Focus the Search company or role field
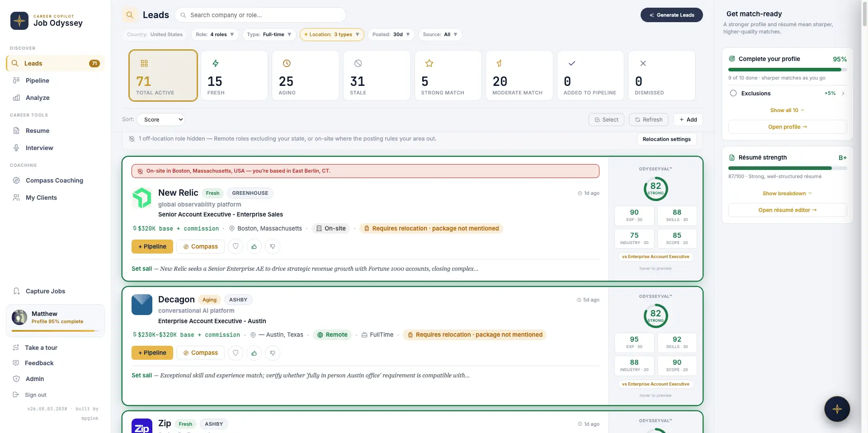Screen dimensions: 868x433 [260, 15]
